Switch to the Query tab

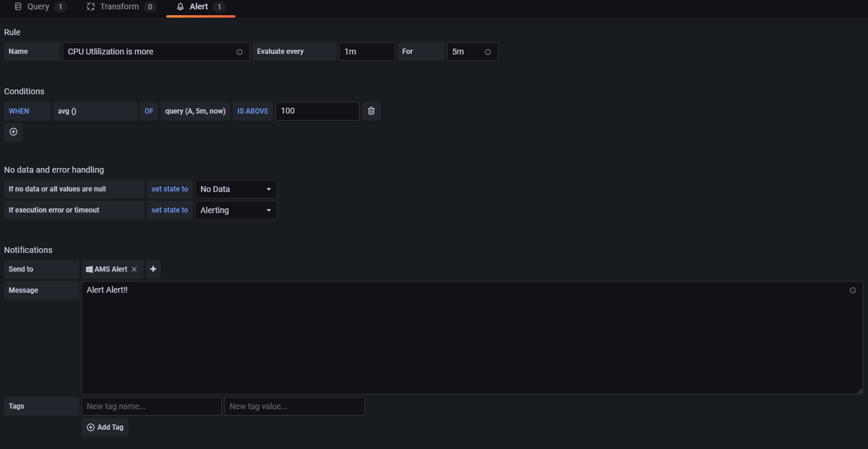(40, 7)
